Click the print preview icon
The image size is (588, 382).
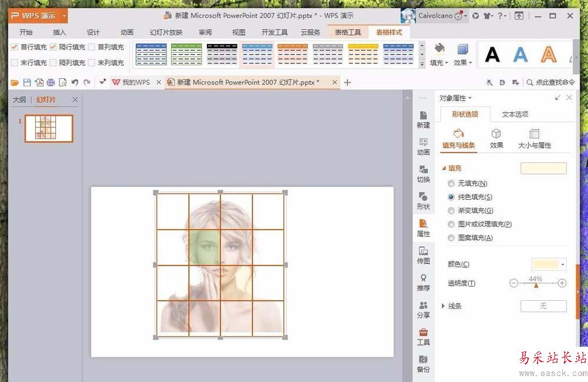click(x=63, y=82)
